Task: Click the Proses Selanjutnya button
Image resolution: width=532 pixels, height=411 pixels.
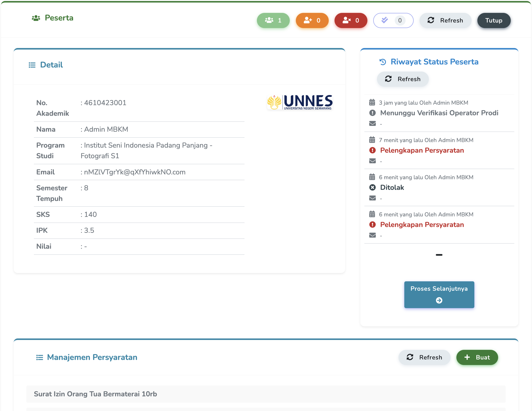Action: (x=439, y=294)
